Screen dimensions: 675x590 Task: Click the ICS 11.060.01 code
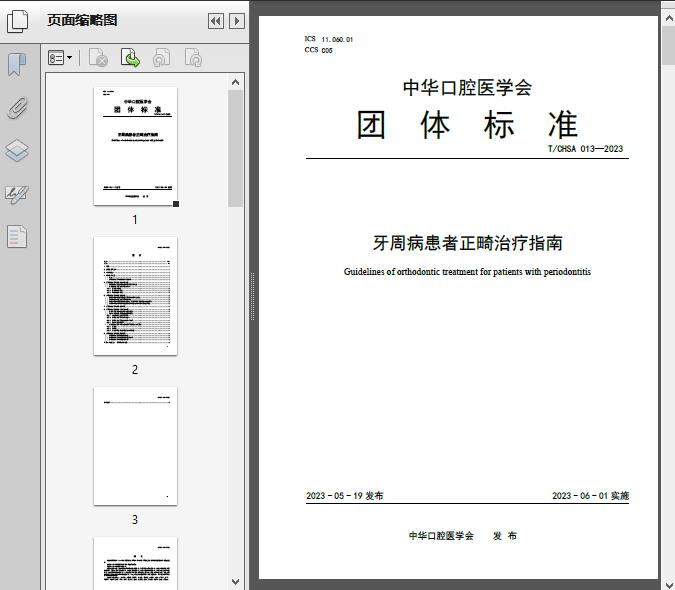tap(329, 39)
